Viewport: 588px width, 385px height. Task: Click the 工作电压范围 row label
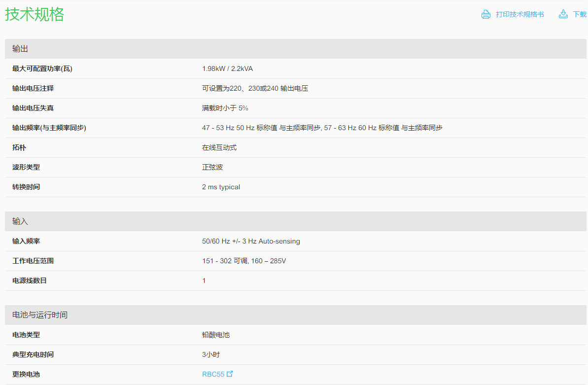coord(33,261)
